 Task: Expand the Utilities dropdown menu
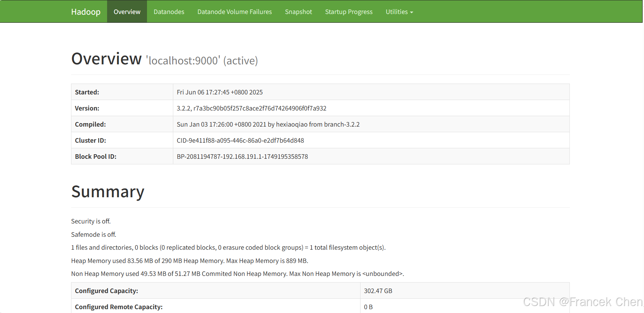tap(399, 12)
